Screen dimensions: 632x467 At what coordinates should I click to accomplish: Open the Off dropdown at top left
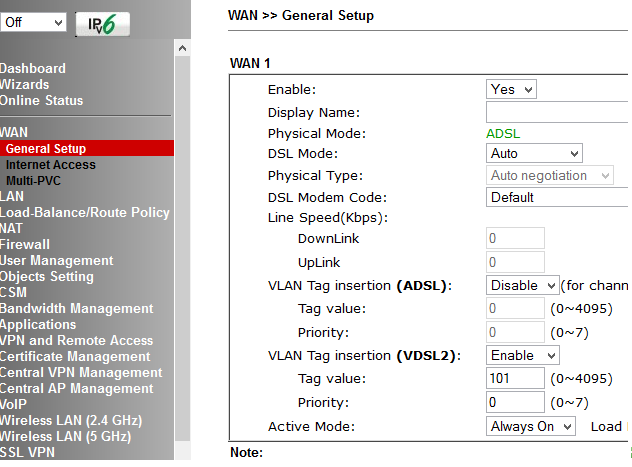coord(33,22)
